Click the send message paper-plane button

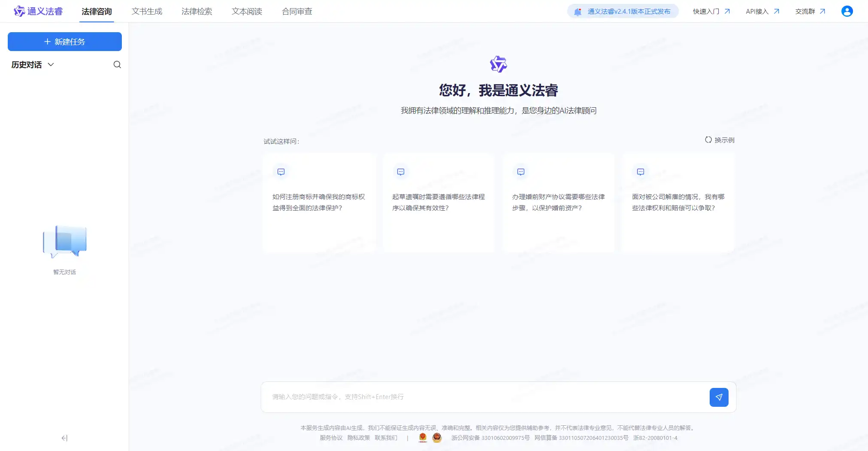(x=719, y=397)
